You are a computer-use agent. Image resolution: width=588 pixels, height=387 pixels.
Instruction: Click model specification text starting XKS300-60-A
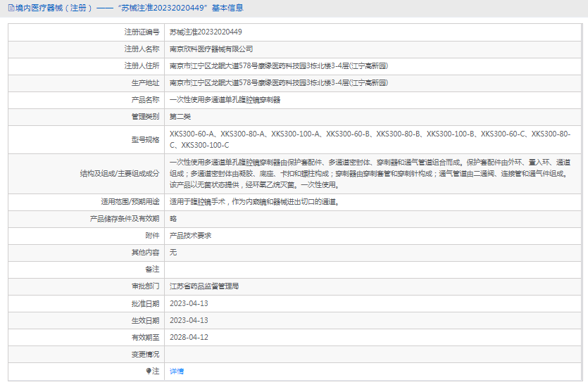click(x=370, y=139)
